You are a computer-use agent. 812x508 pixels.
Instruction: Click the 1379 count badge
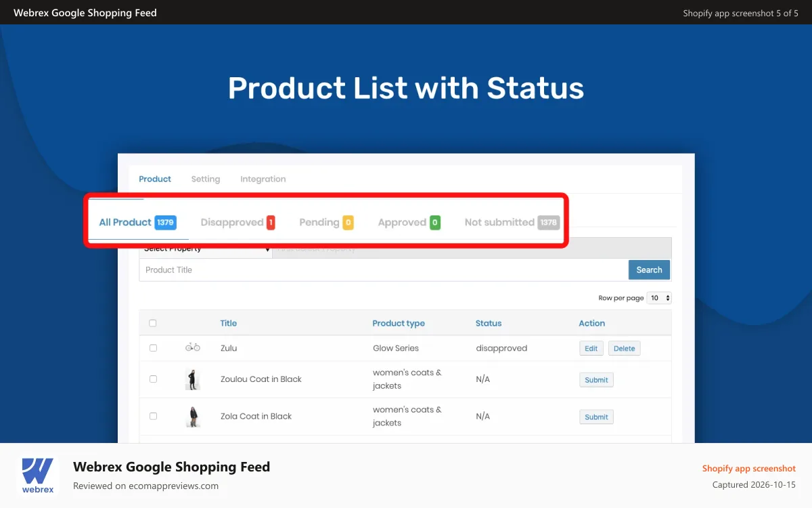tap(165, 222)
